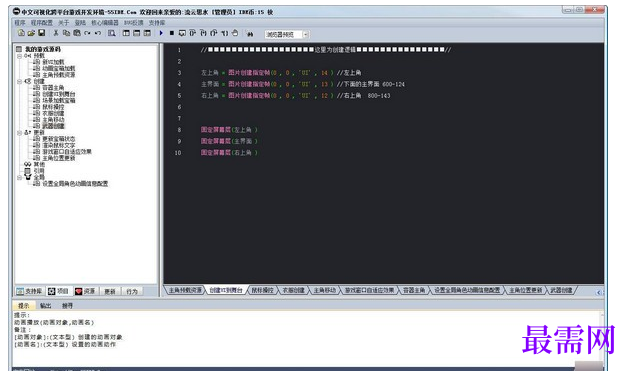634x371 pixels.
Task: Stop execution with black square icon
Action: click(171, 33)
